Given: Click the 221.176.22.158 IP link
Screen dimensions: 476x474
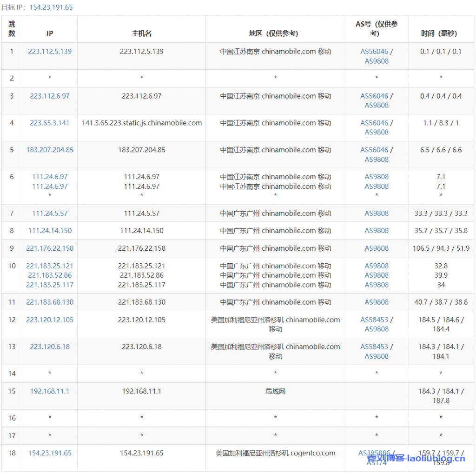Looking at the screenshot, I should (50, 248).
